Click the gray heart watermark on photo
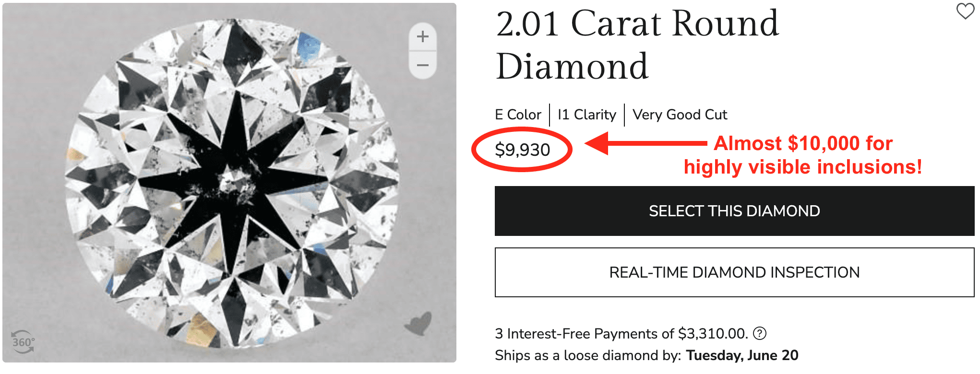 [x=418, y=324]
